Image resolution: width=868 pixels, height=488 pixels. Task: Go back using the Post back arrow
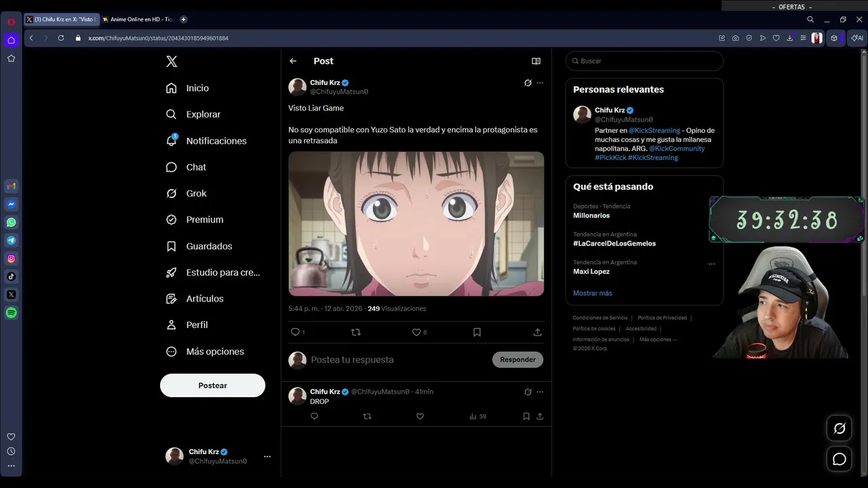(293, 61)
